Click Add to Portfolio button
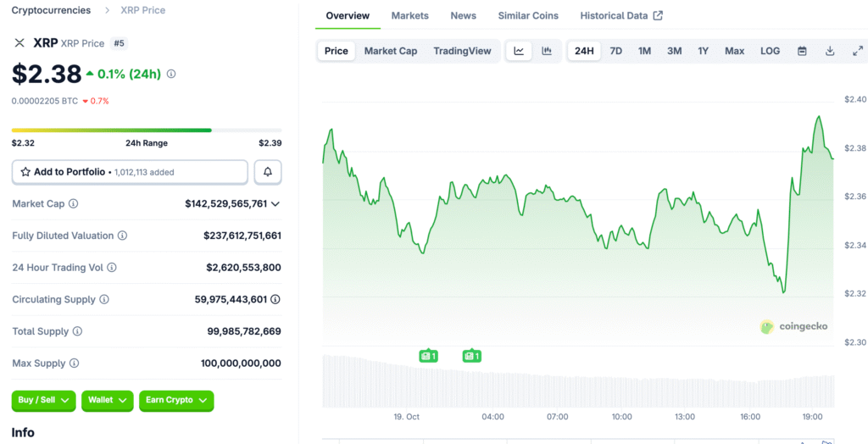The height and width of the screenshot is (444, 868). pos(130,172)
